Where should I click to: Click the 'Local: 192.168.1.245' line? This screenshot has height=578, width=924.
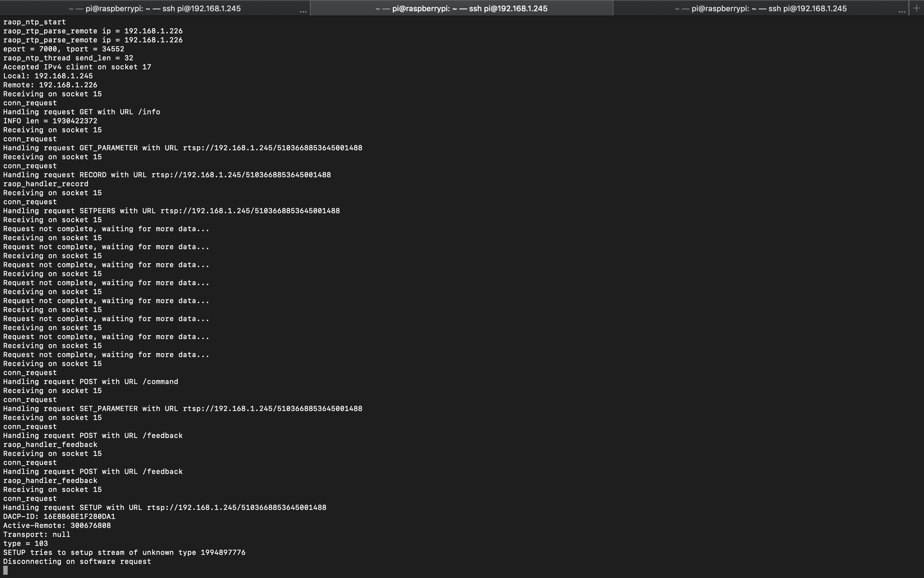click(x=48, y=76)
